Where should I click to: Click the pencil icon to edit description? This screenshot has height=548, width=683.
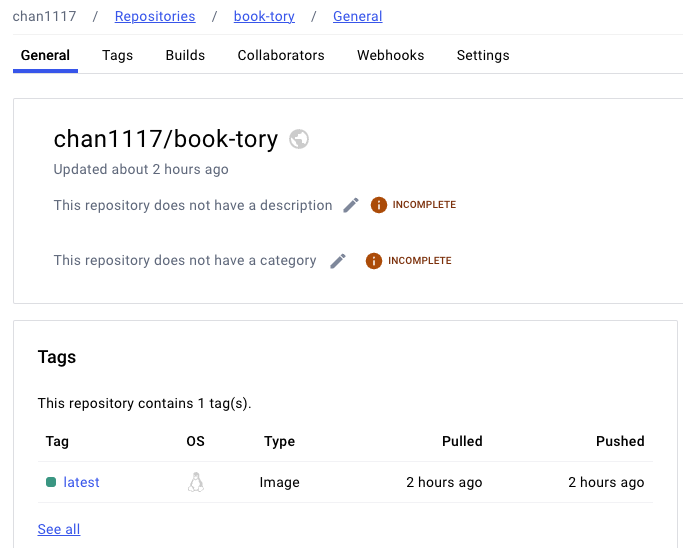pos(351,205)
